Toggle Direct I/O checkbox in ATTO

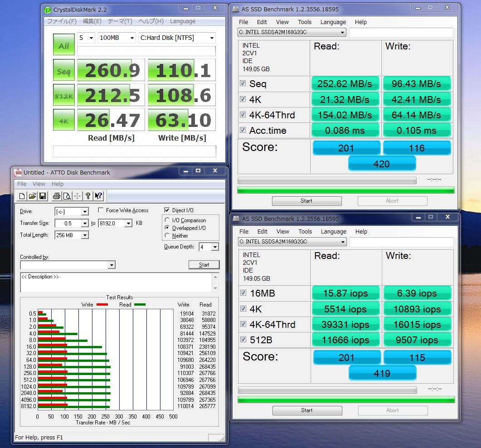tap(167, 210)
